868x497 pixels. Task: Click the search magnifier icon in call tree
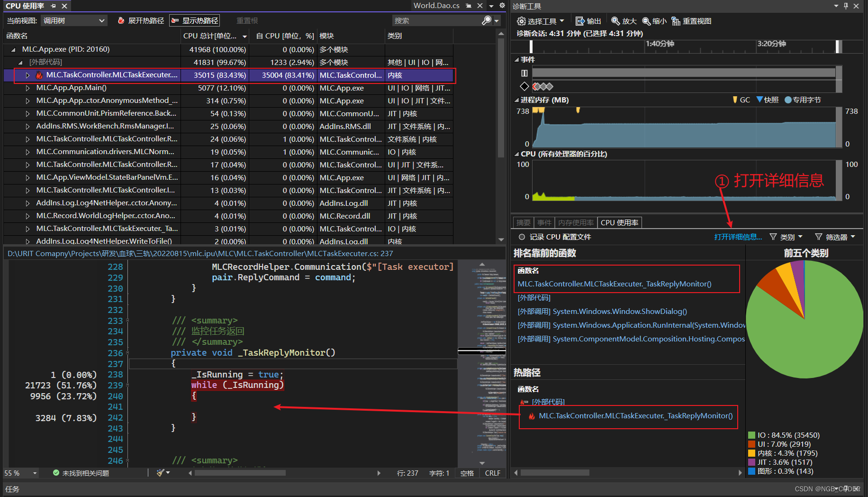pos(486,21)
